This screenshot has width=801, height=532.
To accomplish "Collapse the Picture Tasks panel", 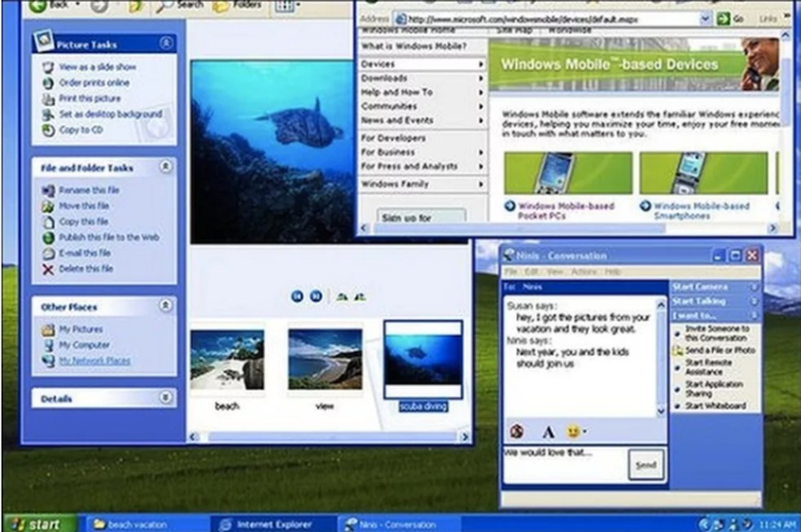I will [x=165, y=44].
